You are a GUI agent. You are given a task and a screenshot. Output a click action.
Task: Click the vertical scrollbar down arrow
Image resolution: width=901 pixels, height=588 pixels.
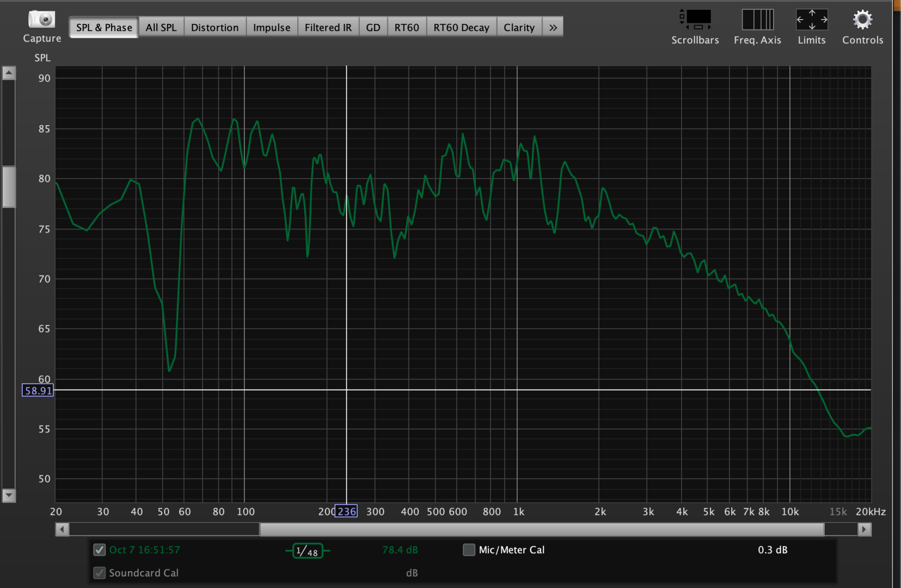[x=9, y=495]
